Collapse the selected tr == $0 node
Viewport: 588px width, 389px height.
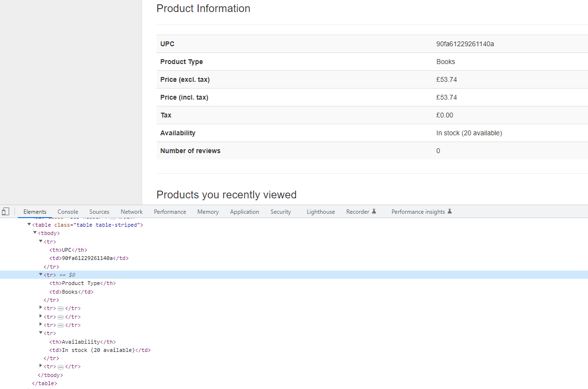[x=40, y=274]
